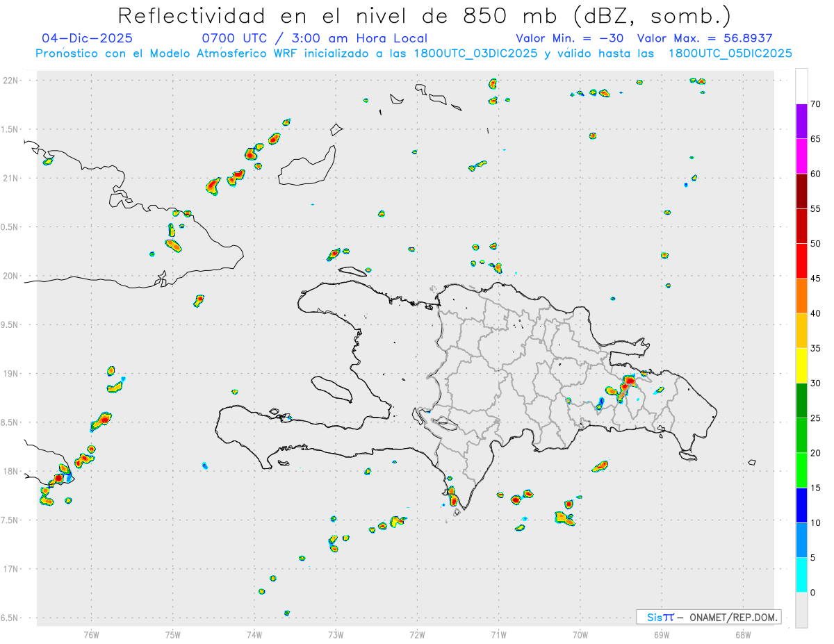Image resolution: width=834 pixels, height=644 pixels.
Task: Click the colorbar tick label '5'
Action: 813,558
